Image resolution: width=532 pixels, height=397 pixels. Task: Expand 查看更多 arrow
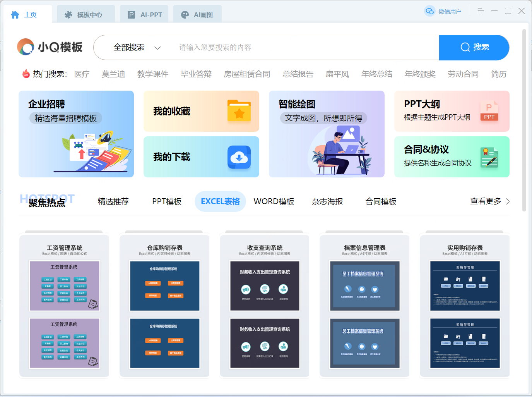[508, 201]
